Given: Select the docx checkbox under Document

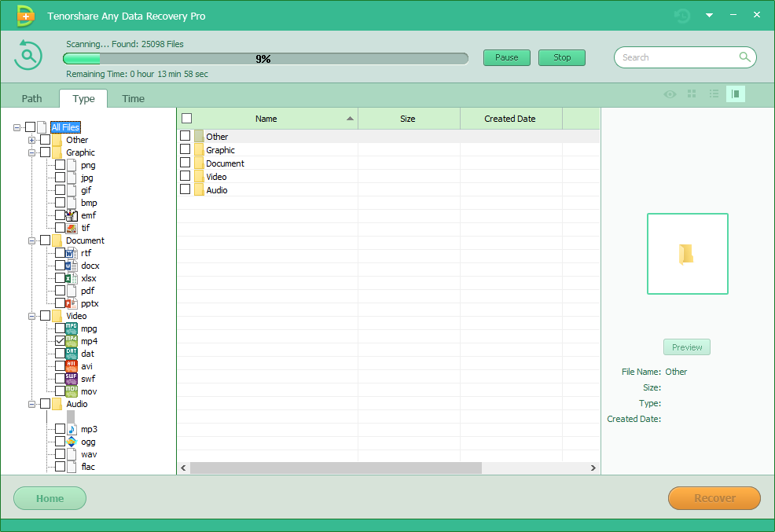Looking at the screenshot, I should click(61, 265).
